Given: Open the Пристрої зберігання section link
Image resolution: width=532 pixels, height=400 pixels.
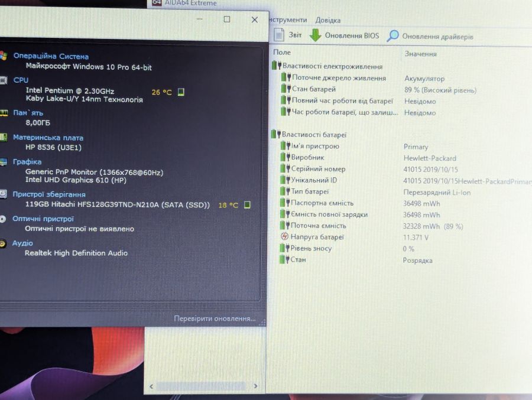Looking at the screenshot, I should click(49, 194).
